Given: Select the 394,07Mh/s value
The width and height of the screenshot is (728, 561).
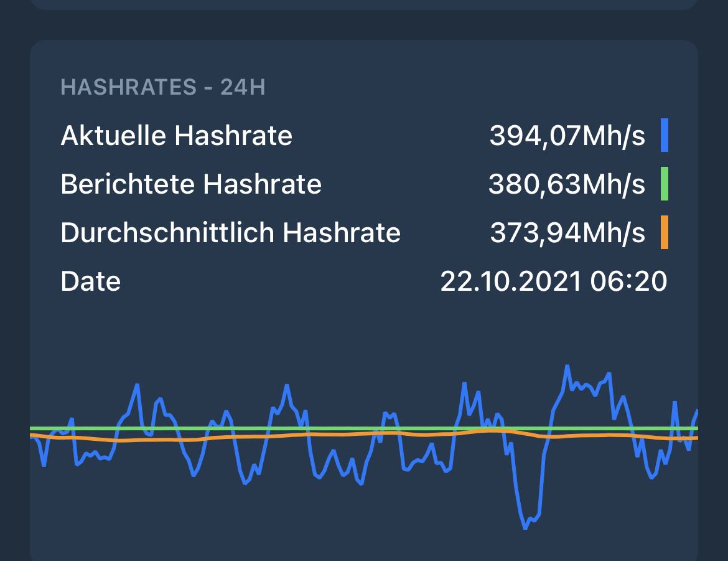Looking at the screenshot, I should click(567, 136).
